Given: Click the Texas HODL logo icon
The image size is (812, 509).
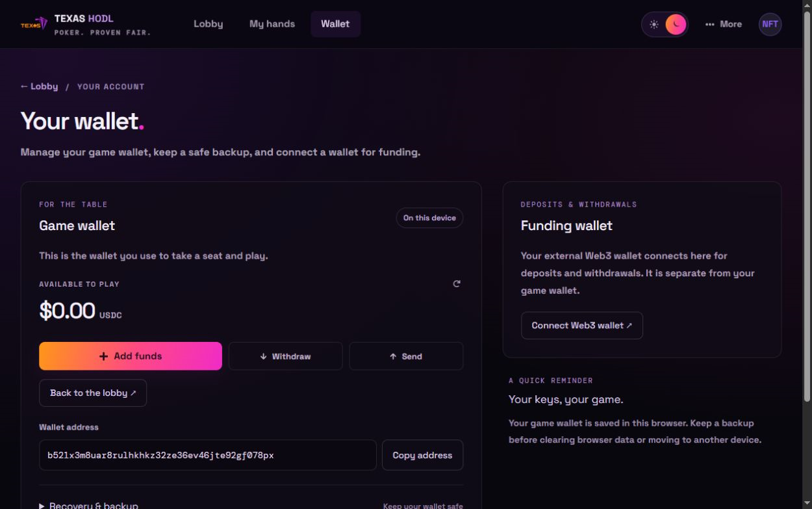Looking at the screenshot, I should [34, 24].
